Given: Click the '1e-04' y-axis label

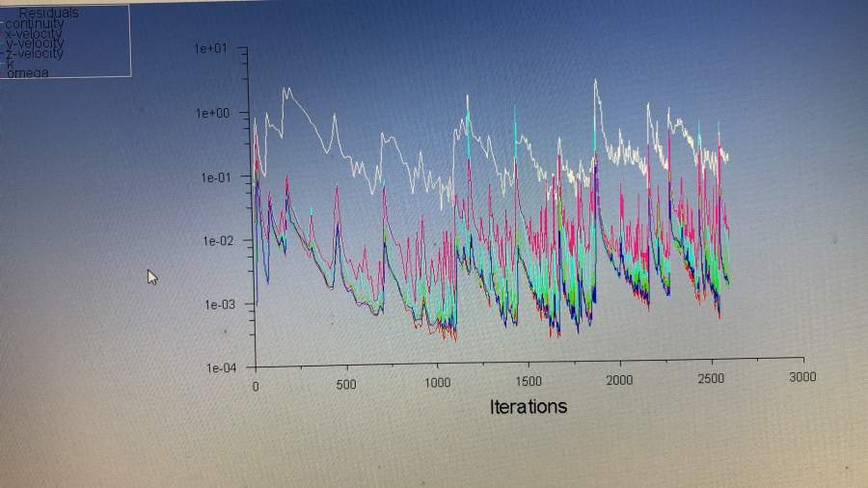Looking at the screenshot, I should coord(222,368).
